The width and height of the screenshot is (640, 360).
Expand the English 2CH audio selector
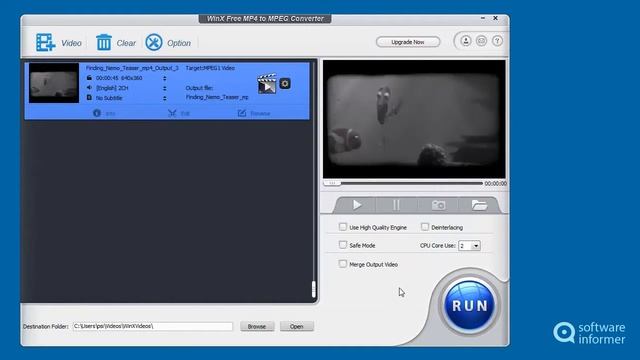tap(164, 88)
